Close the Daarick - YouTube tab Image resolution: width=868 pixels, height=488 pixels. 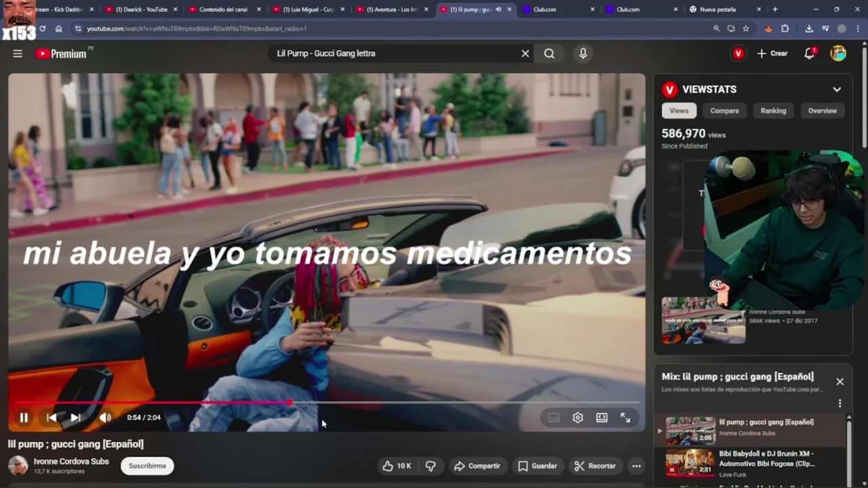click(x=176, y=9)
